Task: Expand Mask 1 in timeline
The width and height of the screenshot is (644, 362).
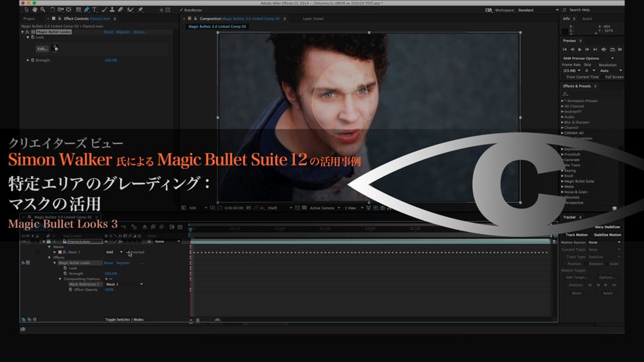Action: coord(54,252)
